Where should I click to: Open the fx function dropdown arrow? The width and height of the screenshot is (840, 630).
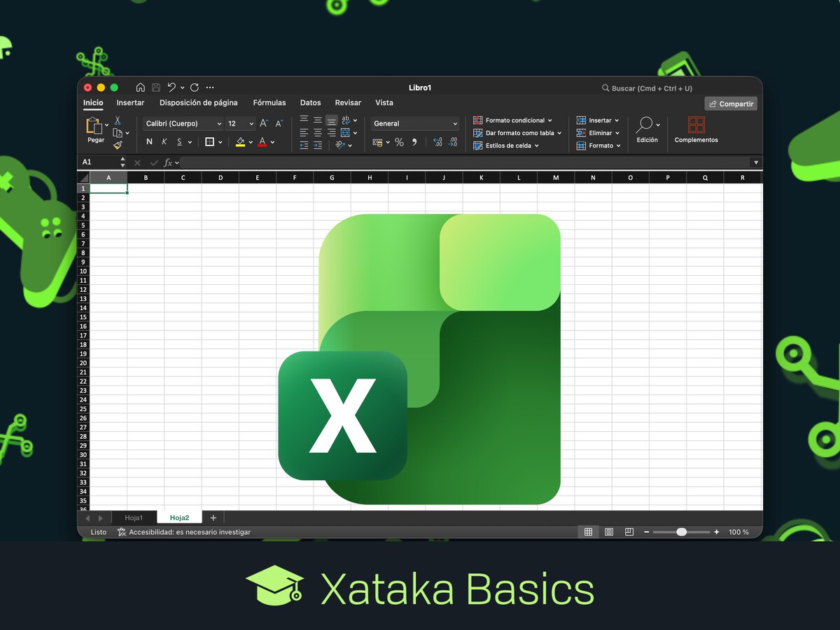[177, 162]
